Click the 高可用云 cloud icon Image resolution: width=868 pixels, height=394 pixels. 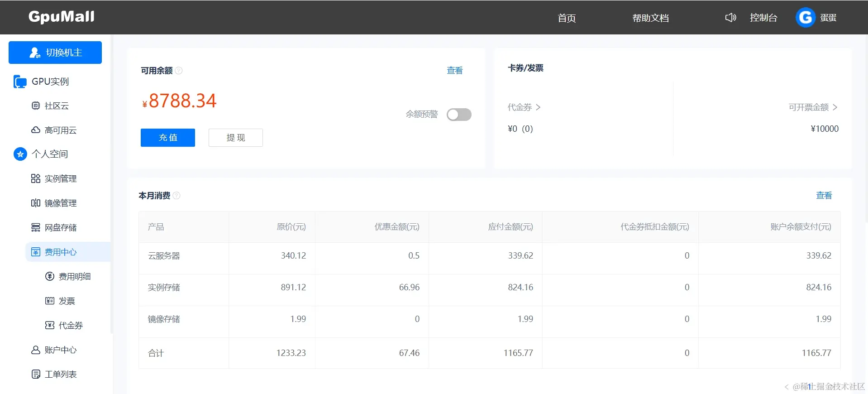point(36,130)
